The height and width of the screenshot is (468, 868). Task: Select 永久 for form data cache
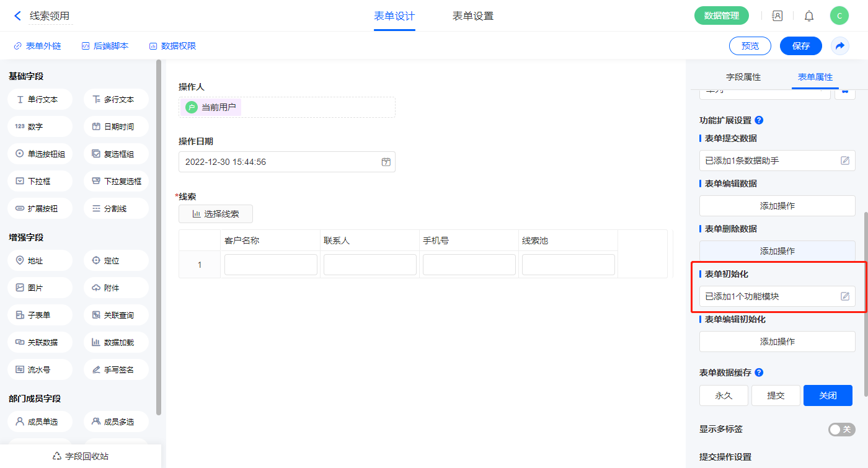[724, 395]
